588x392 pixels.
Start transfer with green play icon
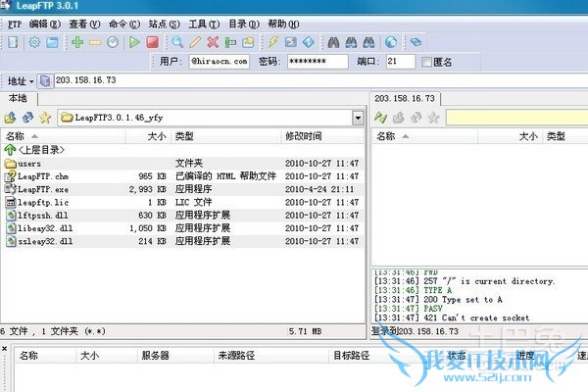pos(134,42)
